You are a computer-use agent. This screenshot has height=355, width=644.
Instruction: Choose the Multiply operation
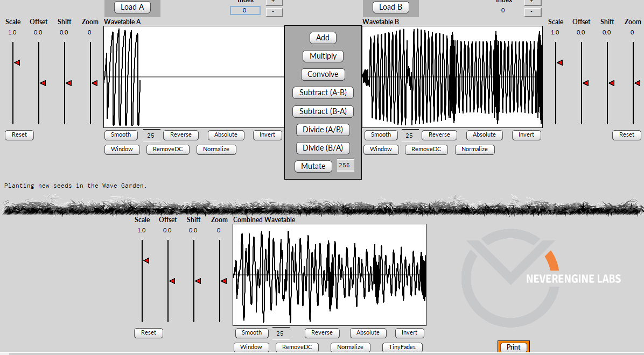click(323, 56)
